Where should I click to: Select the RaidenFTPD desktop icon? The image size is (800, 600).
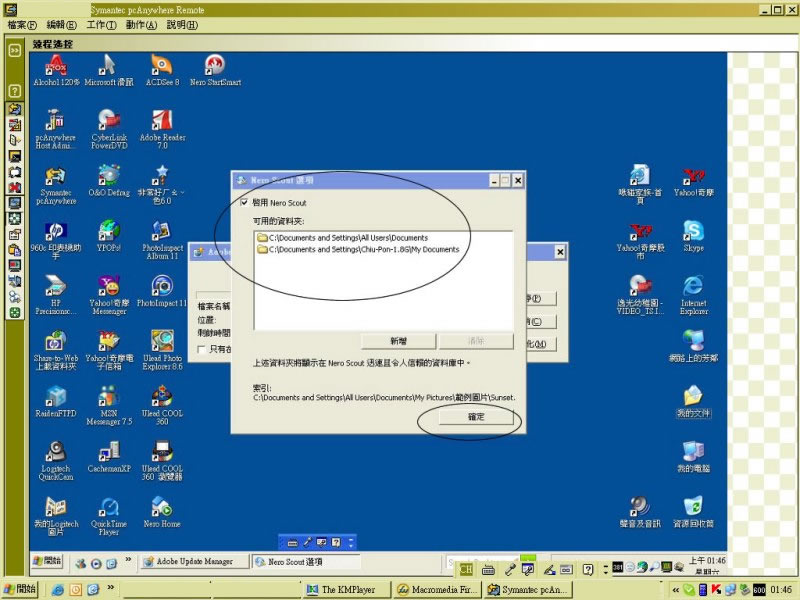point(56,401)
